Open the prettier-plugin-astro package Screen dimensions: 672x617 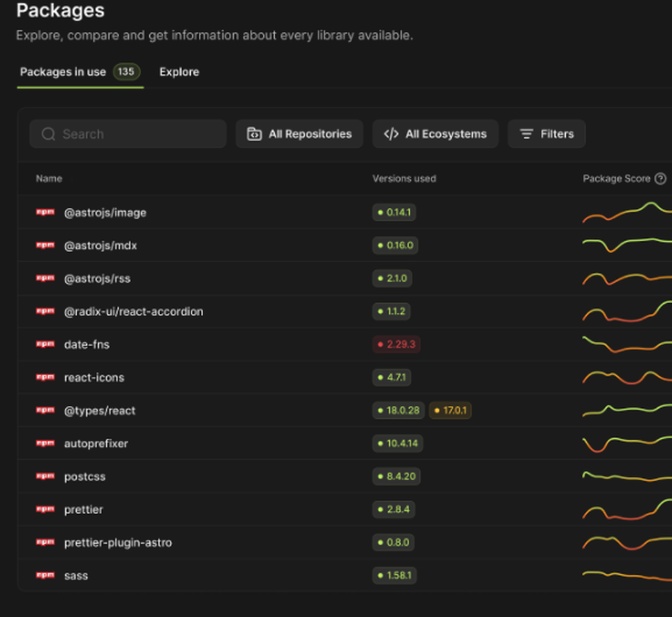[x=118, y=543]
